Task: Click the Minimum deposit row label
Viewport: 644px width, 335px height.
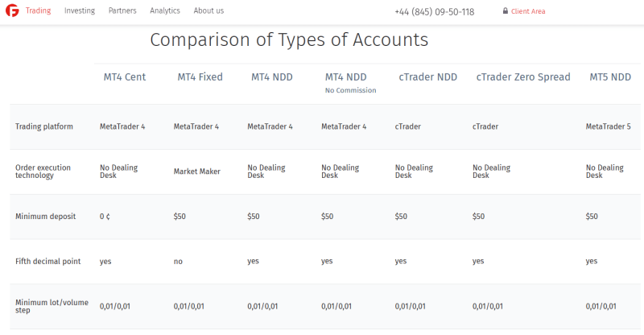Action: coord(46,216)
